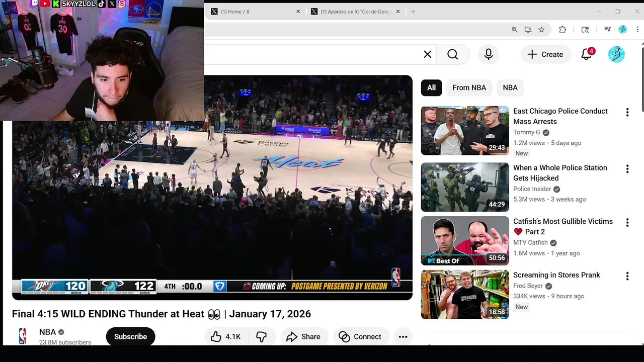Visit the MTV Catfish channel

click(x=530, y=243)
